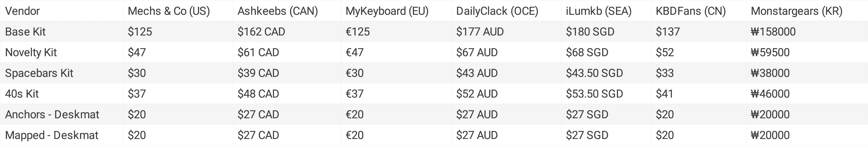Select the iLumkb (SEA) header cell

pyautogui.click(x=599, y=11)
